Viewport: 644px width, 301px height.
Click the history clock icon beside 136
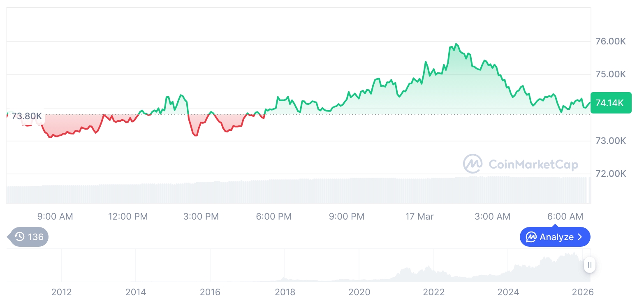19,237
